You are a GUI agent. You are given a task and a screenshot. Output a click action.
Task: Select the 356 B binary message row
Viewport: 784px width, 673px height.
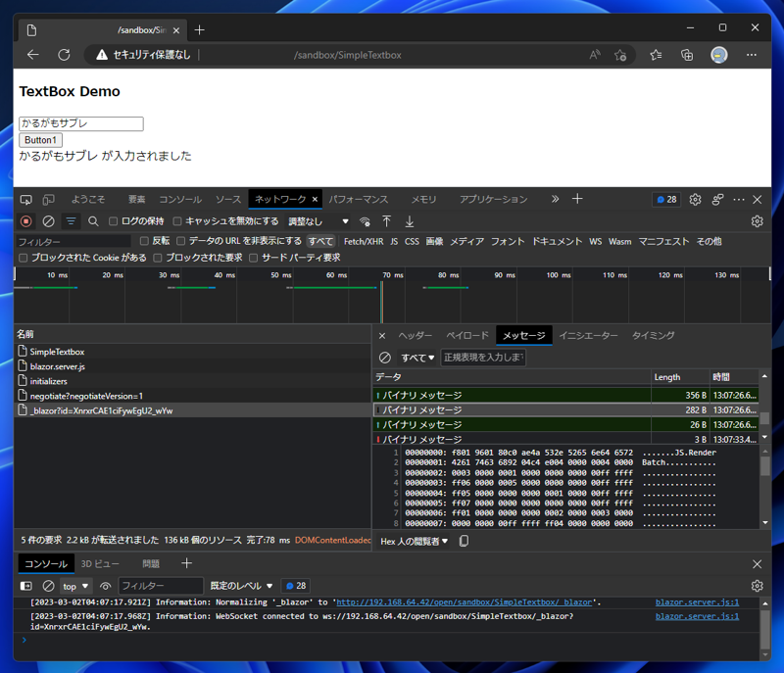[566, 395]
